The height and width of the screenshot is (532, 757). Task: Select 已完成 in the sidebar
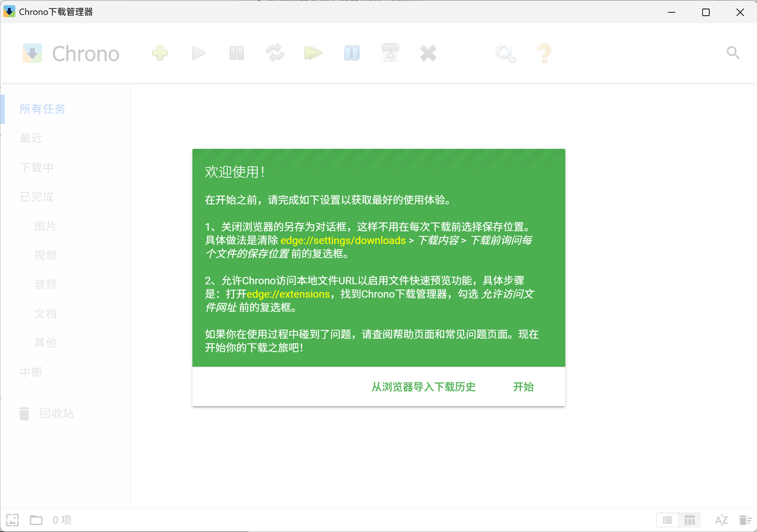point(37,197)
